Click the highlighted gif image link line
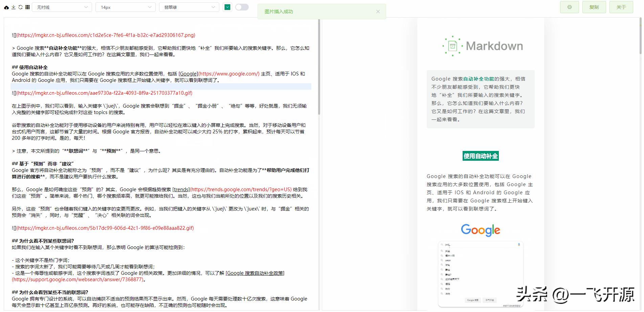The height and width of the screenshot is (312, 644). pyautogui.click(x=102, y=93)
